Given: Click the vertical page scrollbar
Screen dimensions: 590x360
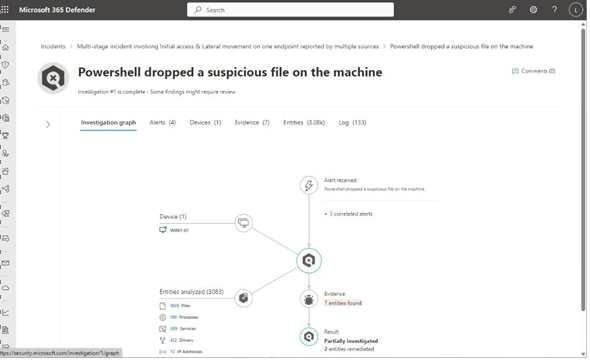Looking at the screenshot, I should (583, 169).
